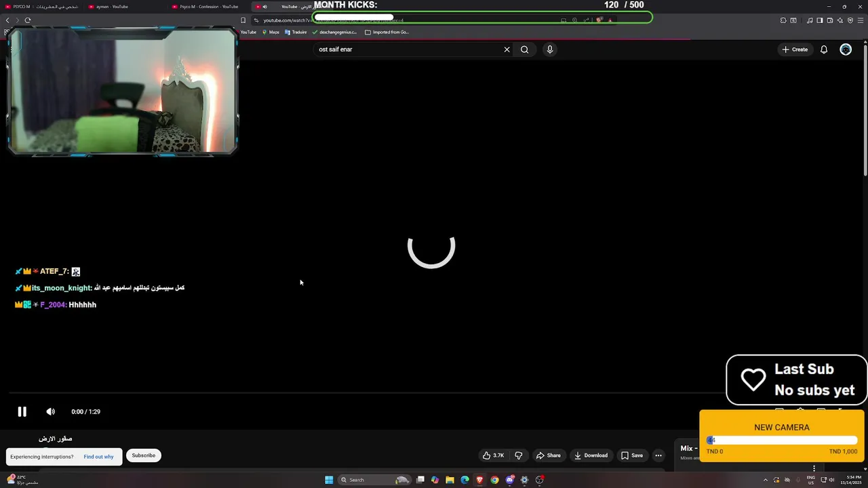
Task: Open the clock showing 5:34 PM
Action: click(x=852, y=480)
